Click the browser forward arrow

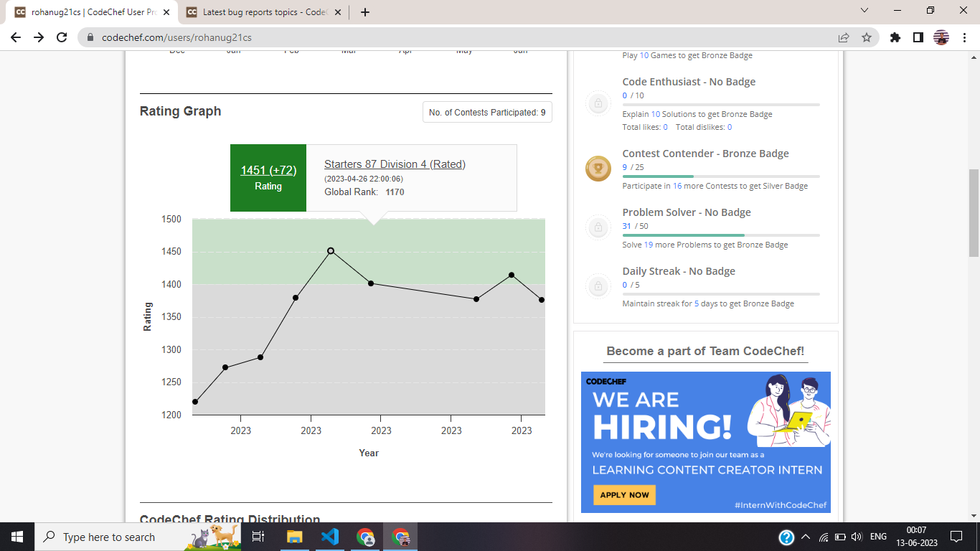tap(39, 37)
